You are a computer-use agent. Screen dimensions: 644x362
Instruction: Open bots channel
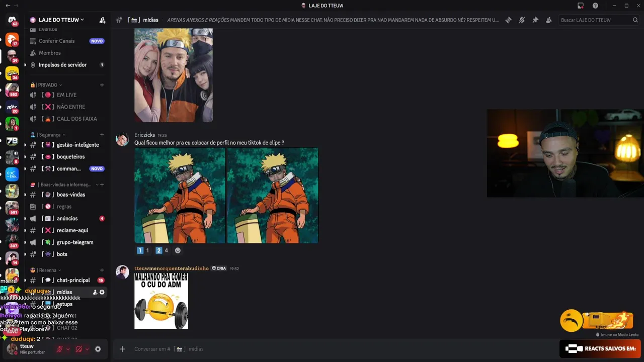[67, 254]
